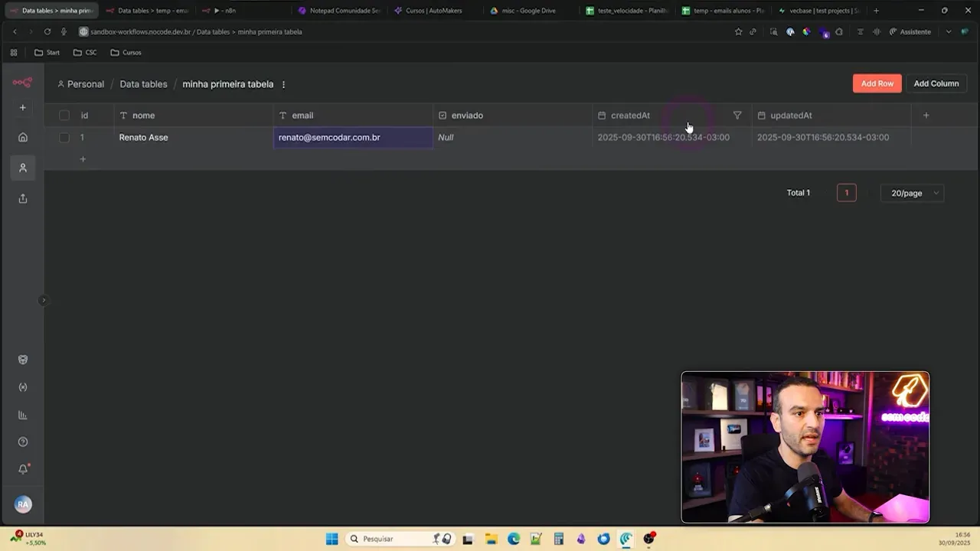Navigate back via the Data tables breadcrumb
The image size is (980, 551).
(x=143, y=84)
